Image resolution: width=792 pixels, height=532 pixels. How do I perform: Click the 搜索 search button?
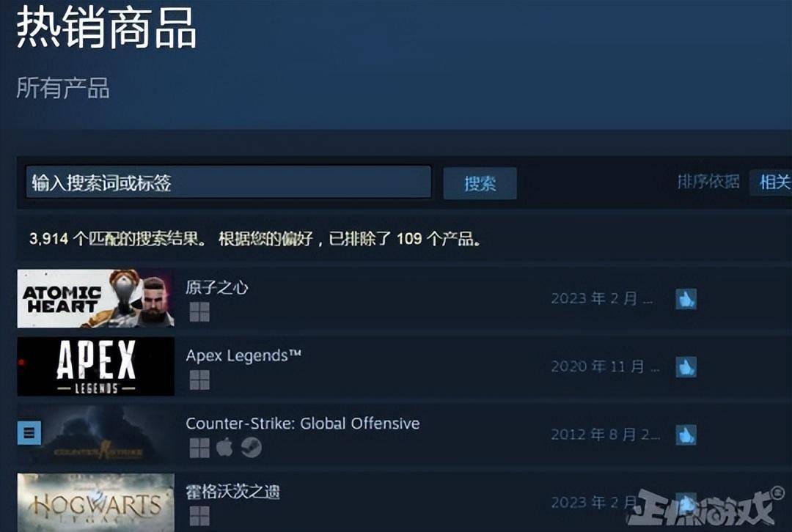coord(480,183)
